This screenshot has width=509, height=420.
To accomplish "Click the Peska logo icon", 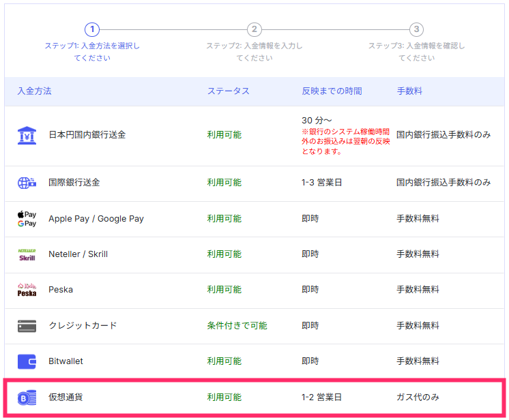I will click(x=27, y=290).
